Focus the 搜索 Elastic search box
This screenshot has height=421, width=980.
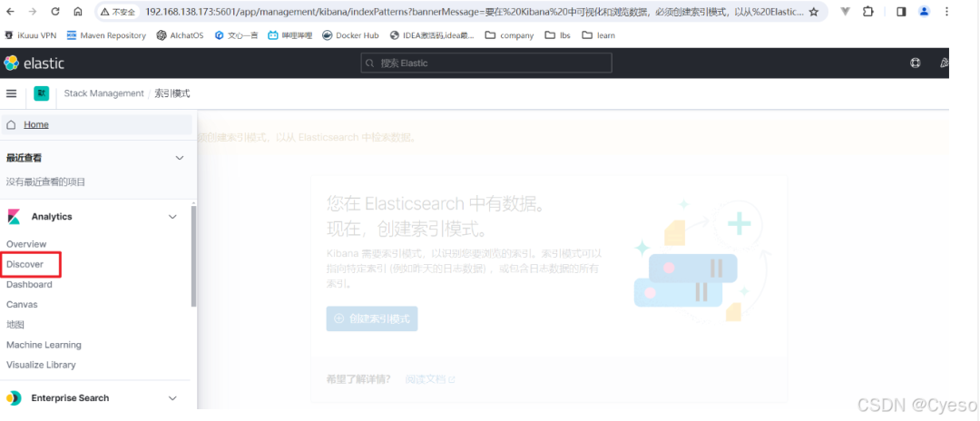point(486,63)
